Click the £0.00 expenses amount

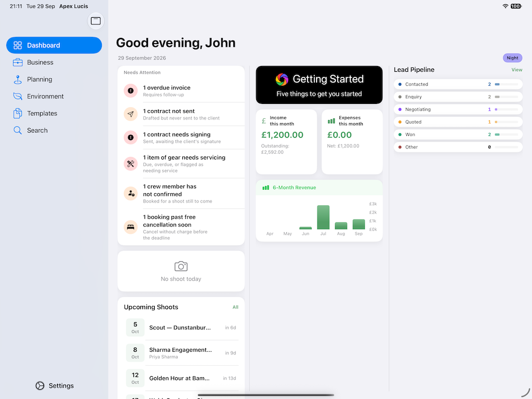[339, 135]
